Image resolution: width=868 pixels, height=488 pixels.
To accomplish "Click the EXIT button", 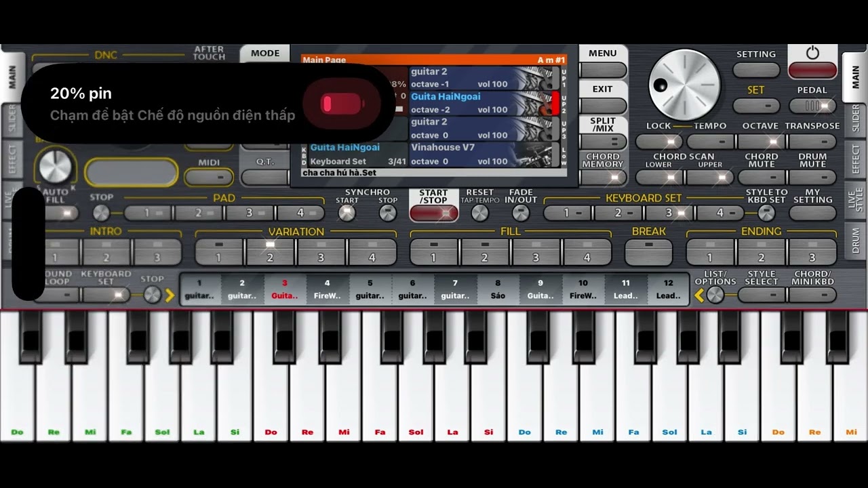I will tap(604, 106).
